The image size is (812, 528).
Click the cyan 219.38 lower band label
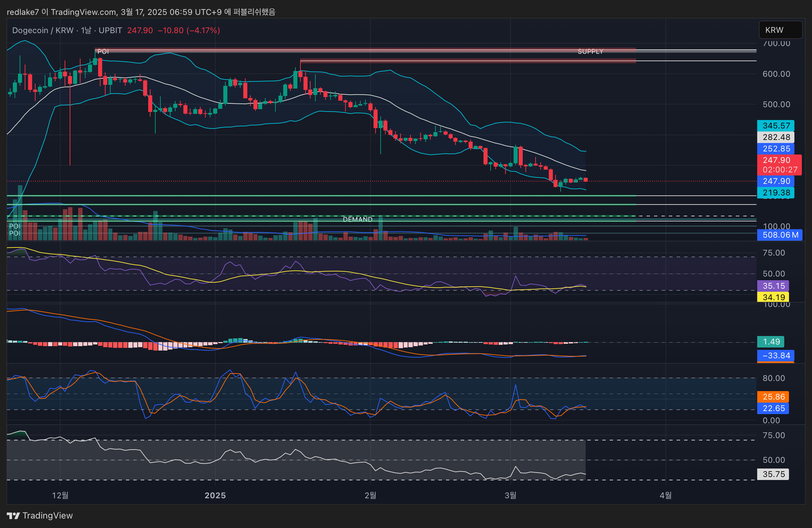[775, 193]
